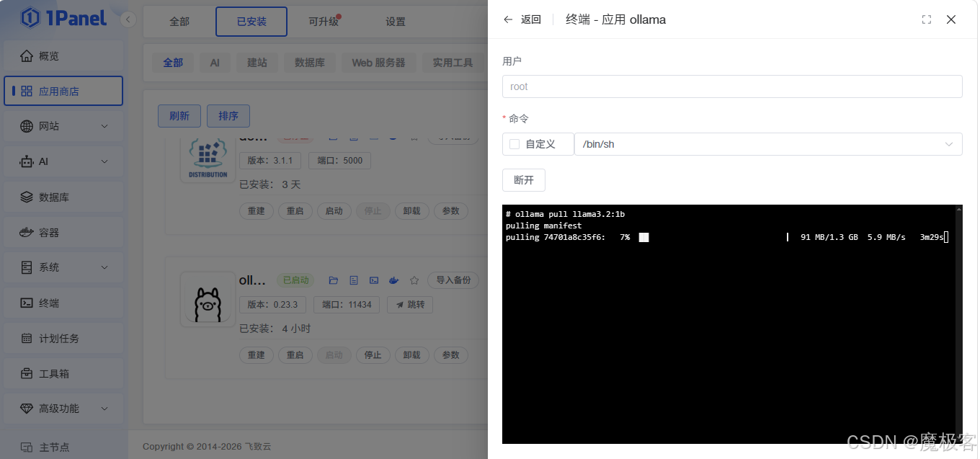Expand the 系统 sidebar menu
Image resolution: width=980 pixels, height=459 pixels.
[63, 267]
